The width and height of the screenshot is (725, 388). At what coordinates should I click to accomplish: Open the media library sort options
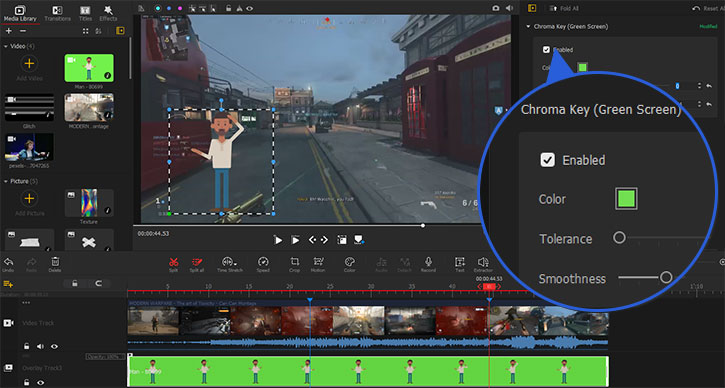pyautogui.click(x=98, y=31)
